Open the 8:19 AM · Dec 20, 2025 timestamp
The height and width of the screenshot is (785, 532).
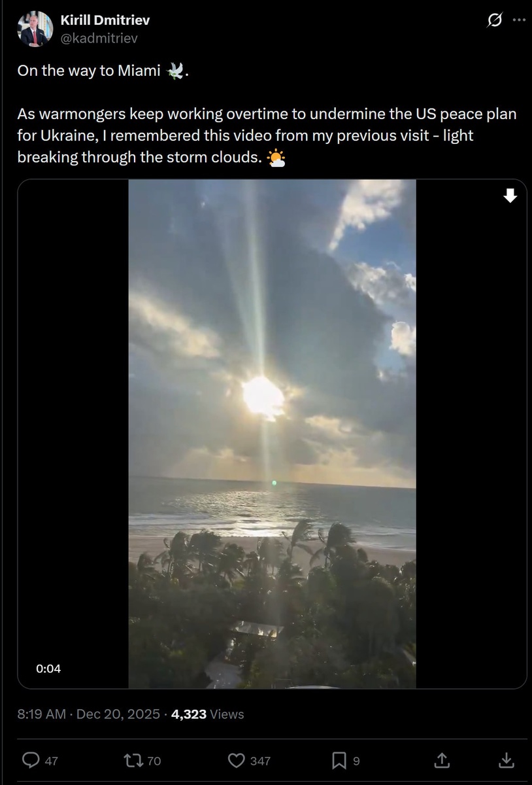89,714
